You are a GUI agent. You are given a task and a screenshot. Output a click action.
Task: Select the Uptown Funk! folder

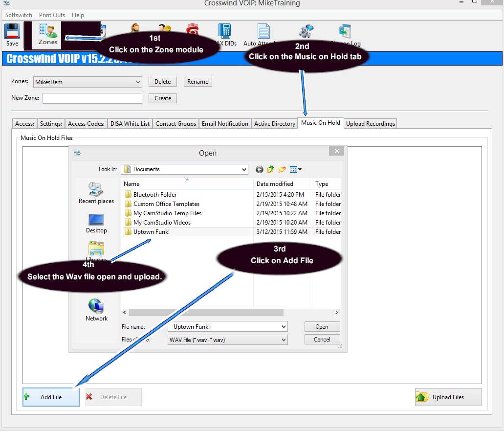click(152, 232)
